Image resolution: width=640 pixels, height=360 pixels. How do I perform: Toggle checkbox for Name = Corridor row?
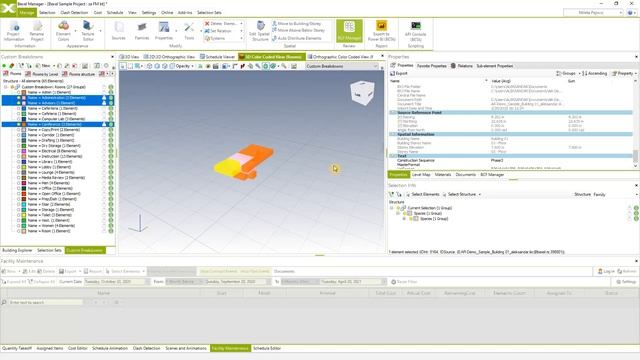19,135
